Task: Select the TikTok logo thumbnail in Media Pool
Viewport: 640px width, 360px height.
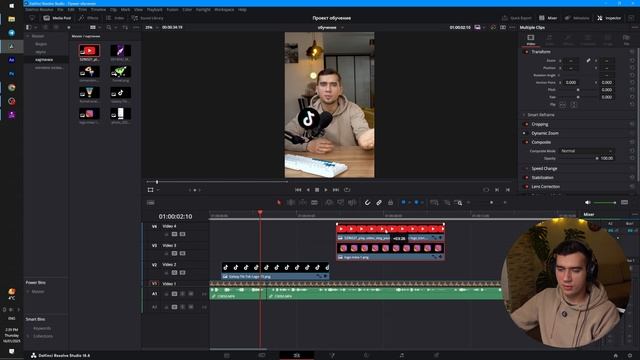Action: tap(120, 93)
